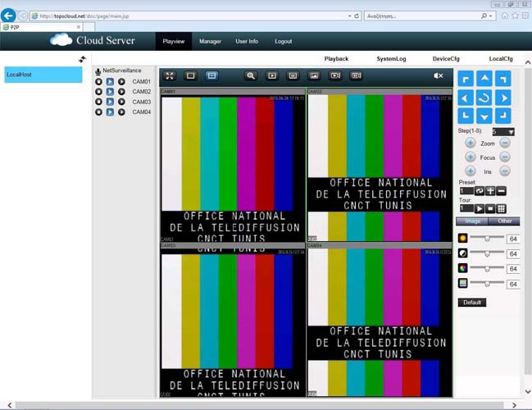Adjust the contrast slider
The image size is (532, 410).
click(487, 253)
